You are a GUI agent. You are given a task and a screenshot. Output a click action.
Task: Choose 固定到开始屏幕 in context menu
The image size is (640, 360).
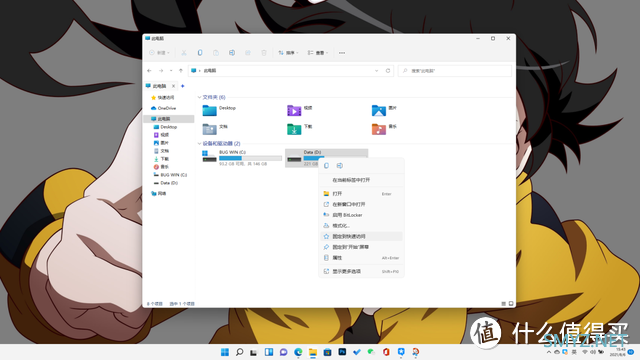[x=361, y=247]
